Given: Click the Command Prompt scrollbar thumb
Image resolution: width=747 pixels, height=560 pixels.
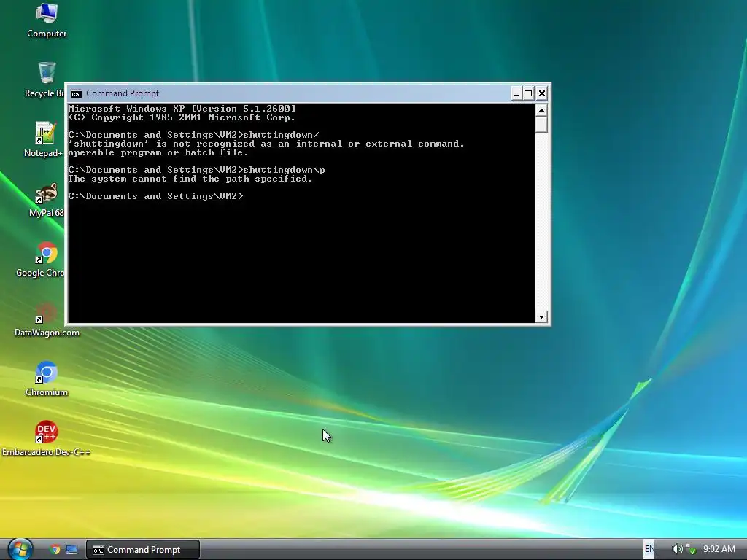Looking at the screenshot, I should point(541,124).
